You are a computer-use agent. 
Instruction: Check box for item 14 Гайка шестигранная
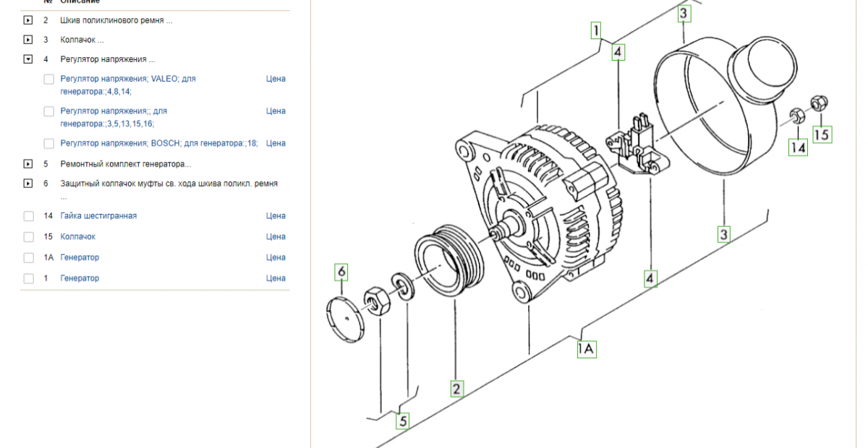29,216
